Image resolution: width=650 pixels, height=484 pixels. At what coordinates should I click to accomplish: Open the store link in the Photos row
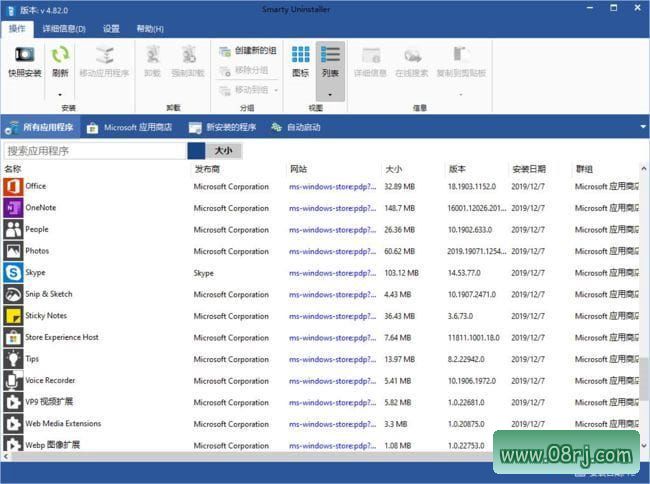pyautogui.click(x=332, y=252)
